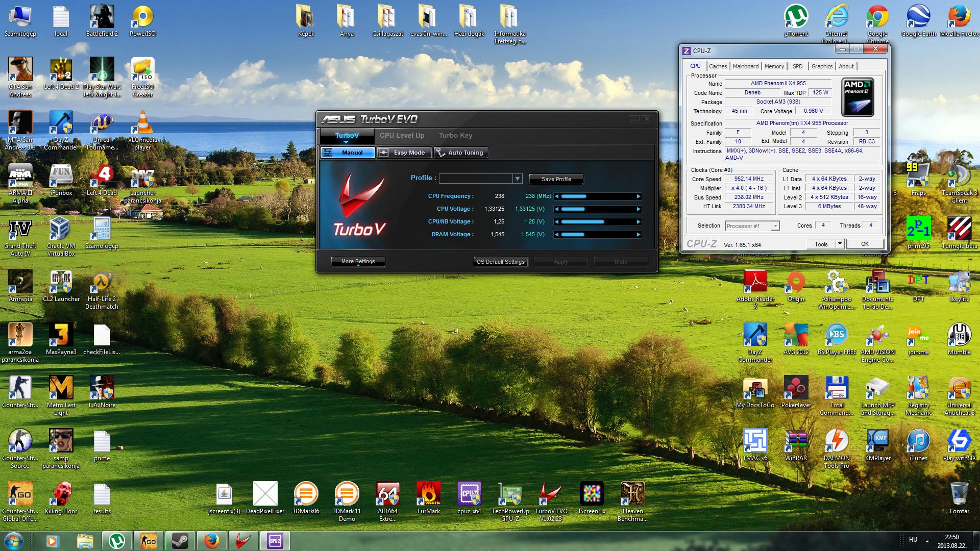The height and width of the screenshot is (551, 980).
Task: Click OS Default Settings button
Action: [x=500, y=262]
